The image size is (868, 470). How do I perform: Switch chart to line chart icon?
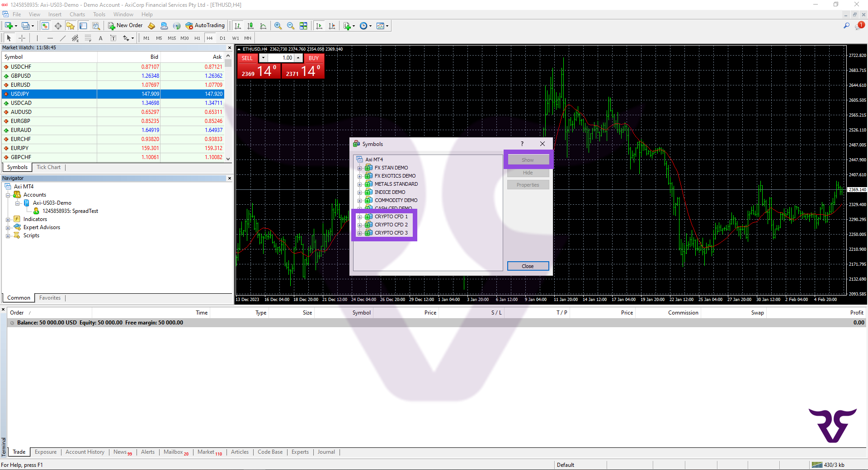tap(263, 26)
